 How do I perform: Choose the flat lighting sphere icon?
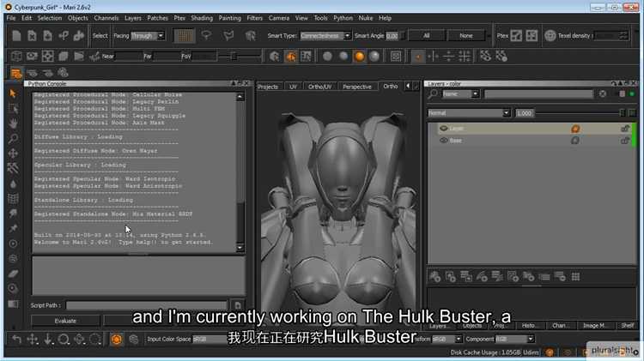click(327, 57)
